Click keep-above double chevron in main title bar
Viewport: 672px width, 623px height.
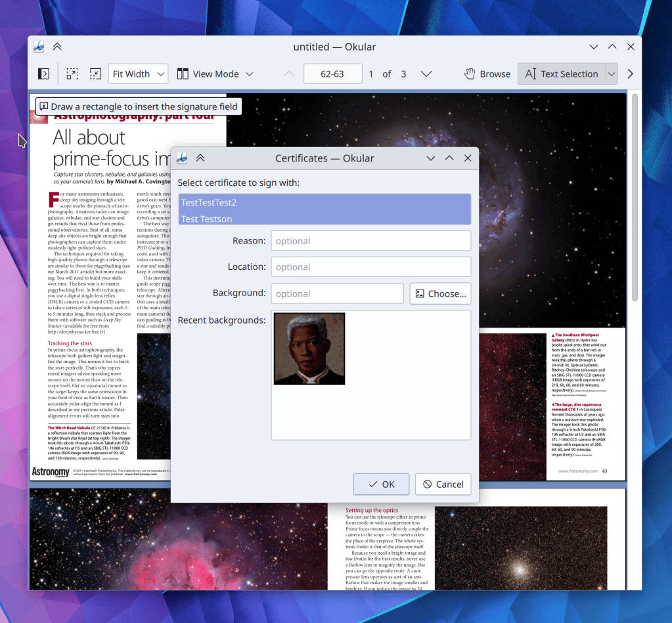tap(57, 47)
